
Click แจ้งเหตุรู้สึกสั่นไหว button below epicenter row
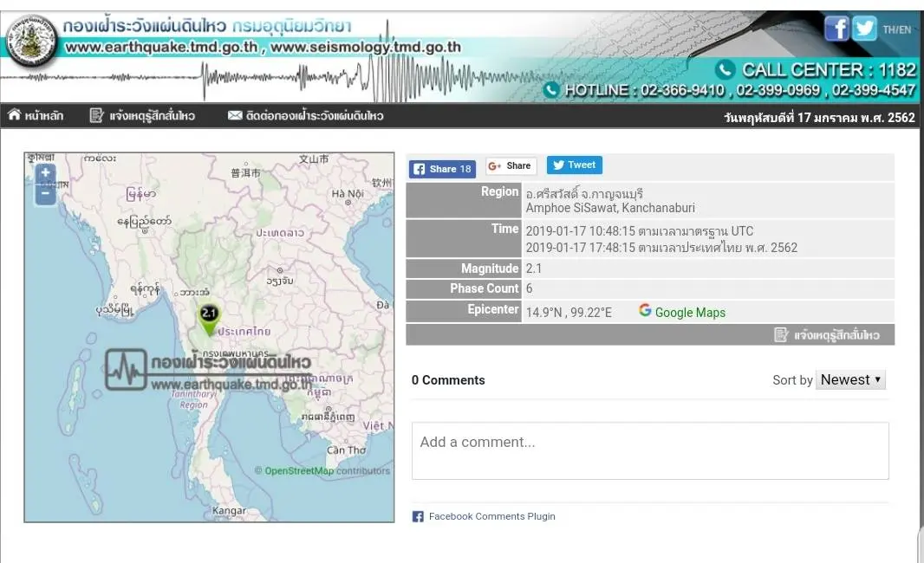827,334
